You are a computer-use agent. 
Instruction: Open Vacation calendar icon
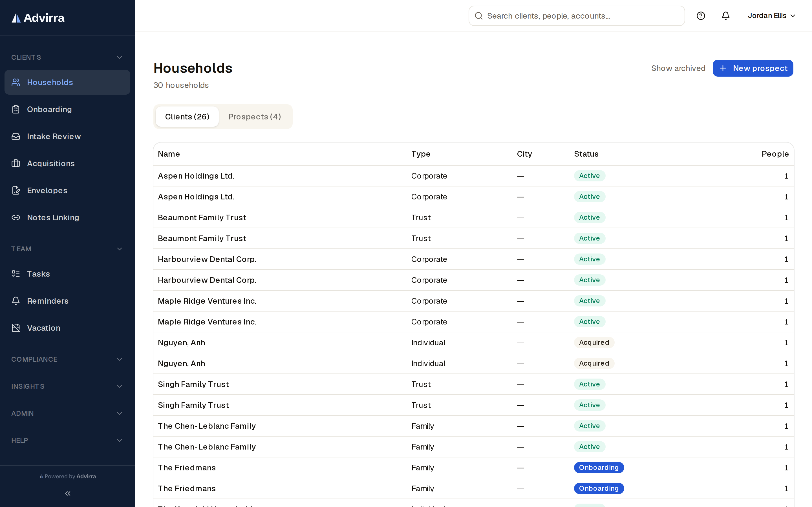click(16, 328)
